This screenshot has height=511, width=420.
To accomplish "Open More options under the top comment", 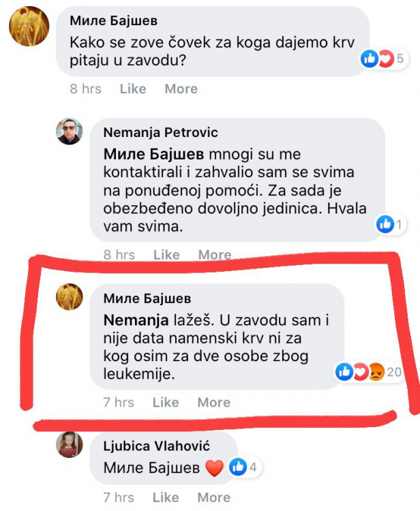I will point(181,89).
